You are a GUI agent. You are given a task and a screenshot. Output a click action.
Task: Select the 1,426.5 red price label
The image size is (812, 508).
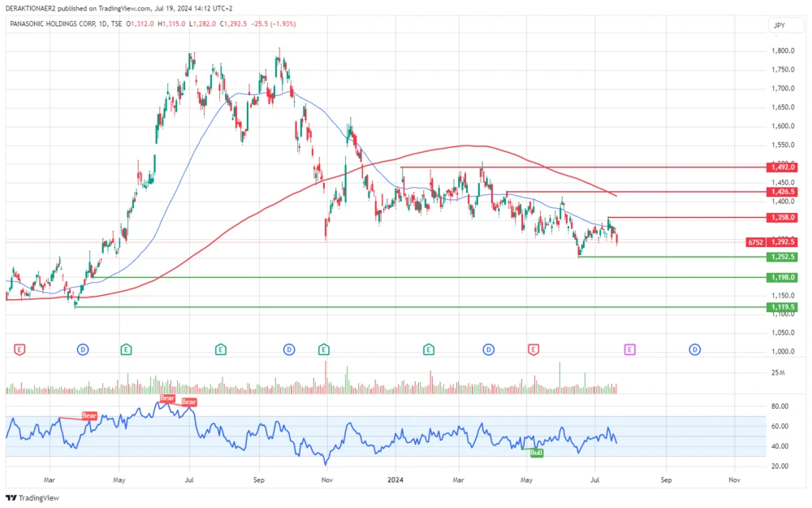pos(783,192)
